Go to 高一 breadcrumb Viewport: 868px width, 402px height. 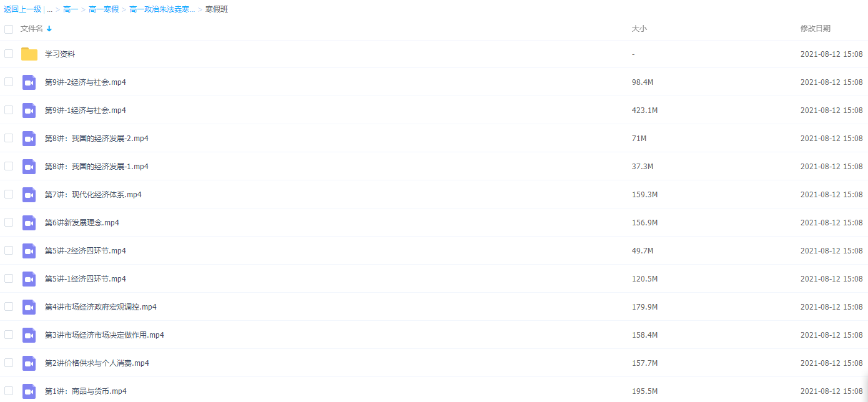coord(71,9)
